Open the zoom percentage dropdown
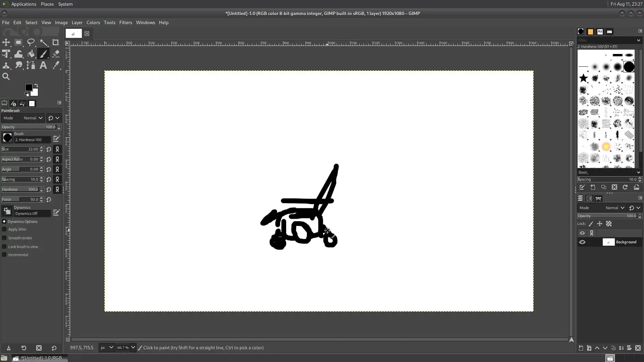The height and width of the screenshot is (362, 644). (133, 348)
